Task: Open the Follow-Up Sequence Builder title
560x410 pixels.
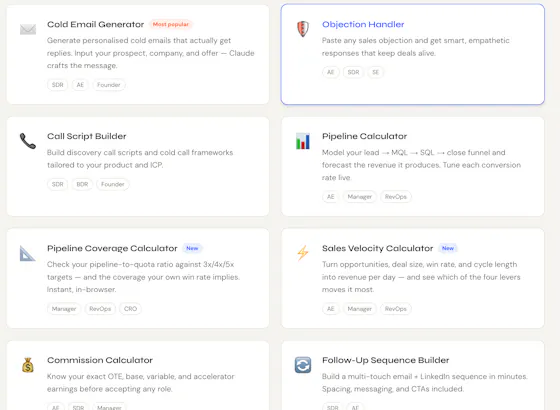Action: (x=385, y=360)
